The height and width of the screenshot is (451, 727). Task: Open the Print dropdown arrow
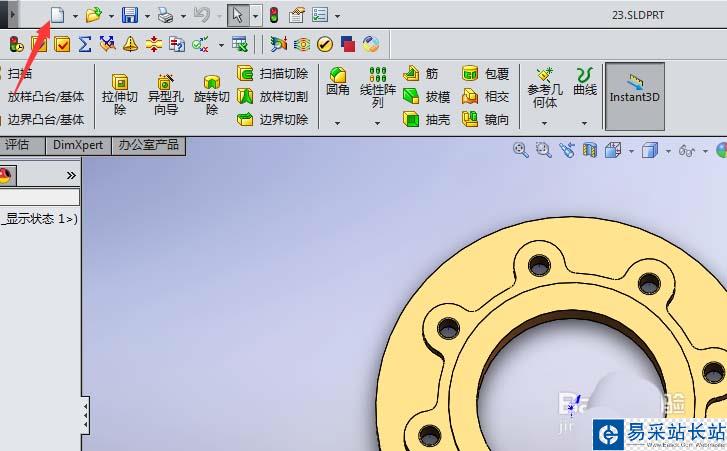click(183, 16)
